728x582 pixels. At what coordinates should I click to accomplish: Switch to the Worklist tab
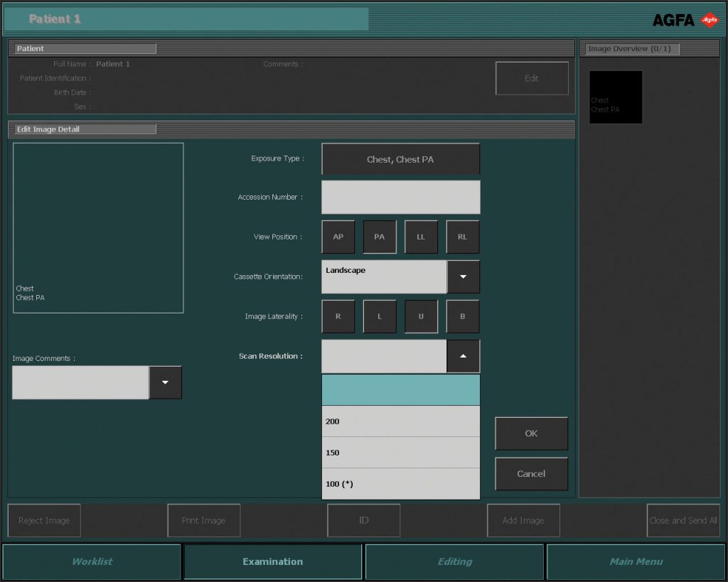pos(92,562)
